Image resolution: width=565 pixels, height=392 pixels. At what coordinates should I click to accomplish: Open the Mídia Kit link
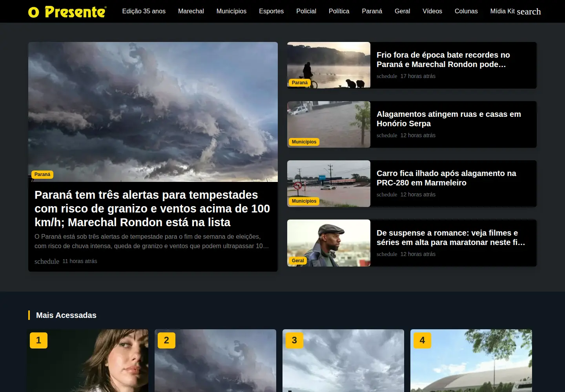coord(502,11)
